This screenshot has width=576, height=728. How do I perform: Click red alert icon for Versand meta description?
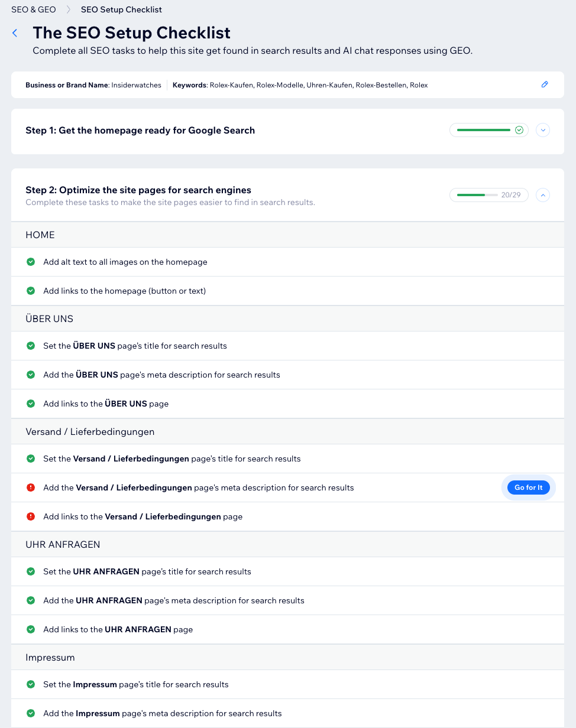31,487
